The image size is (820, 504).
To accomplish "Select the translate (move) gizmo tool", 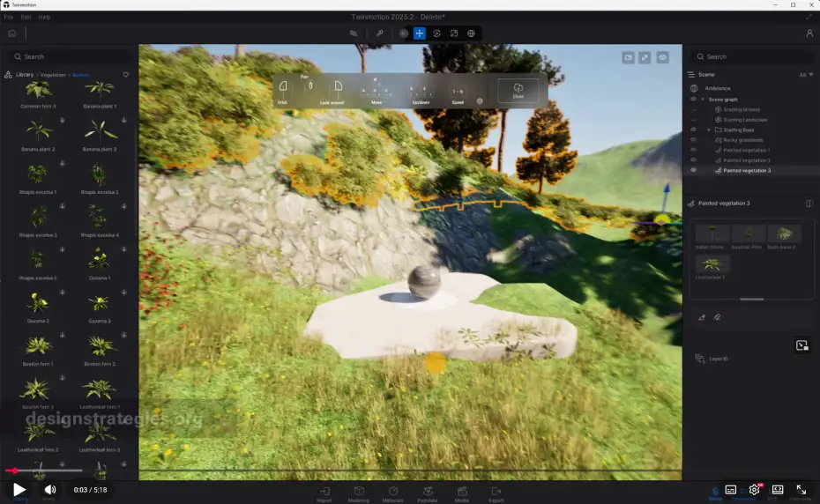I will click(420, 33).
